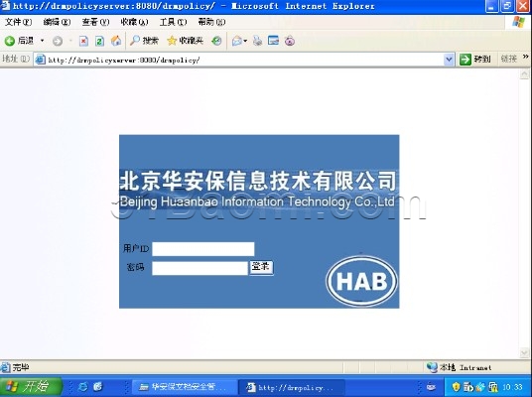Click the 转到 (Go) button
Viewport: 532px width, 397px height.
(475, 60)
